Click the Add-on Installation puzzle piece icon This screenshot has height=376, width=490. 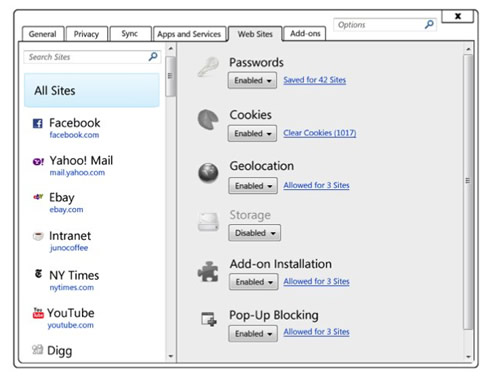[x=208, y=271]
